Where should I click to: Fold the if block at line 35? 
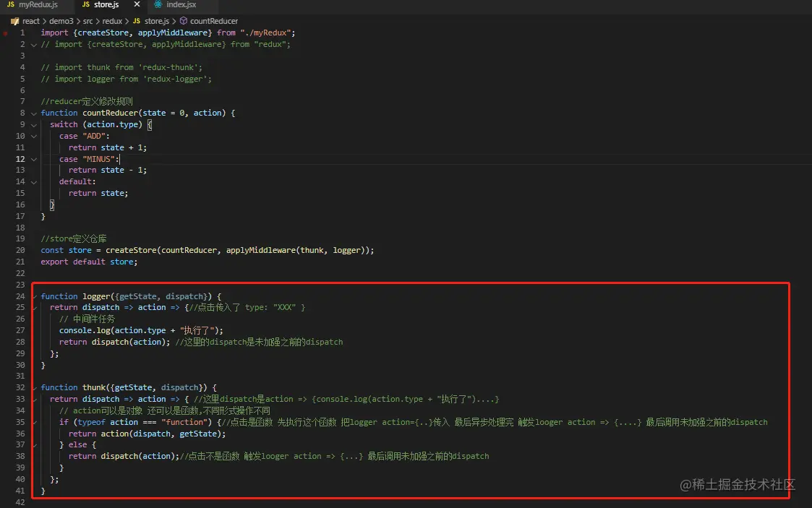[35, 422]
